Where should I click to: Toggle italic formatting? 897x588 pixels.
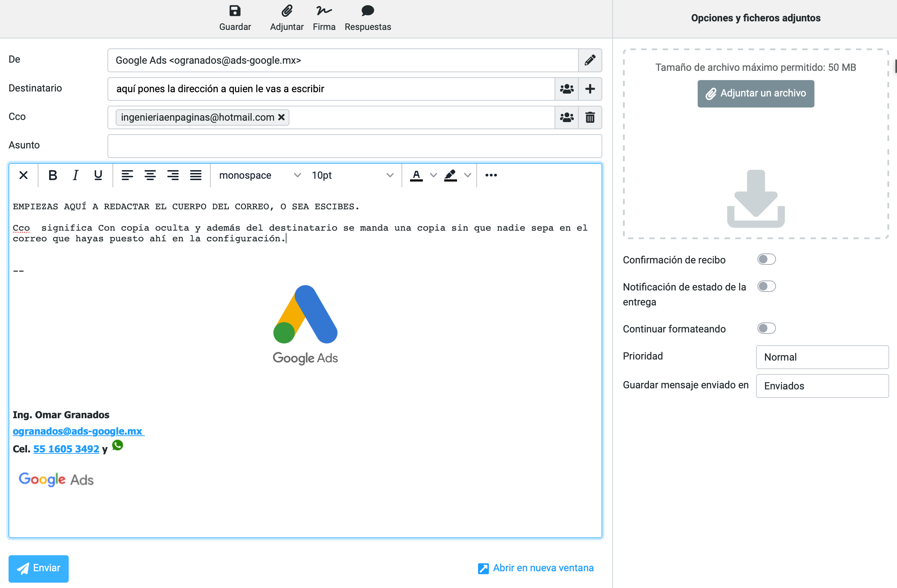click(75, 175)
